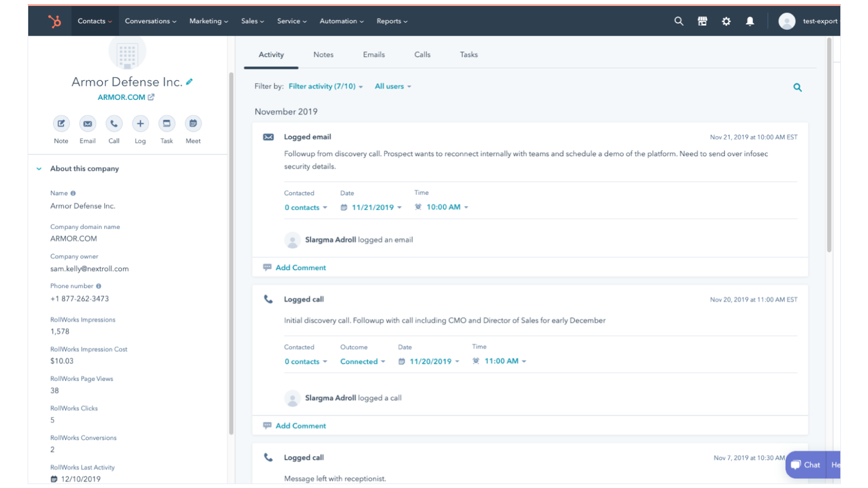Viewport: 868px width, 488px height.
Task: Expand the All users filter dropdown
Action: 393,86
